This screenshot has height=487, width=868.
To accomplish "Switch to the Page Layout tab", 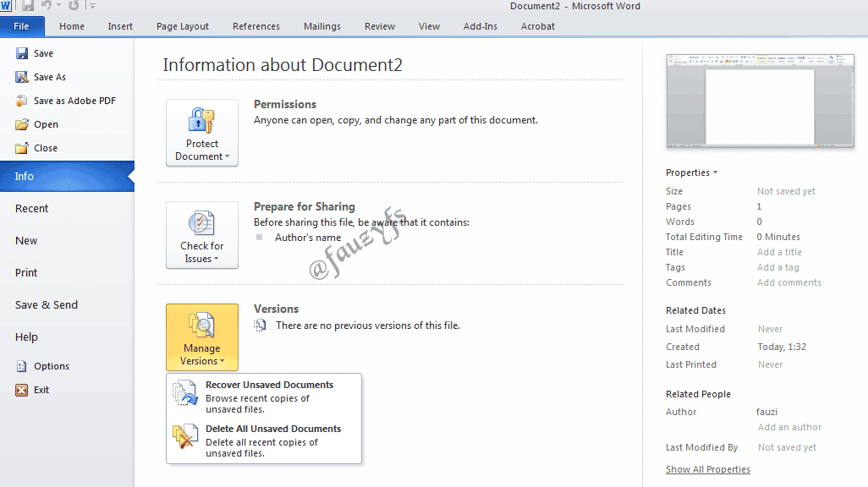I will tap(183, 26).
